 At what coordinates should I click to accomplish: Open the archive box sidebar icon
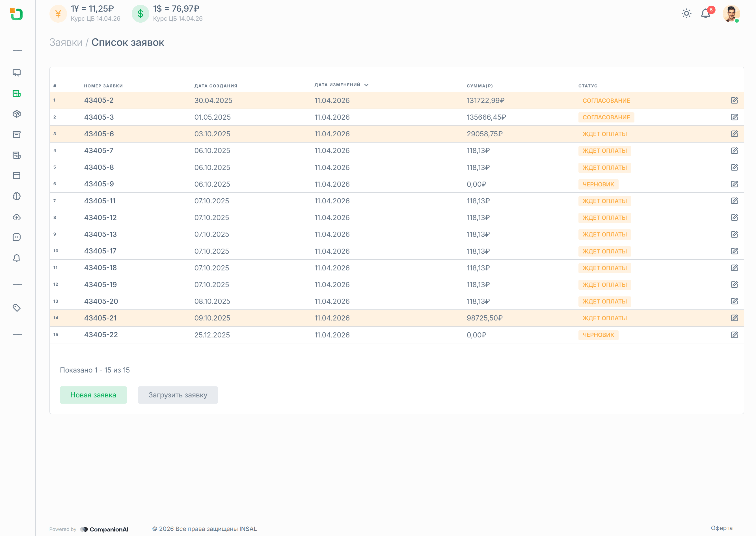17,134
